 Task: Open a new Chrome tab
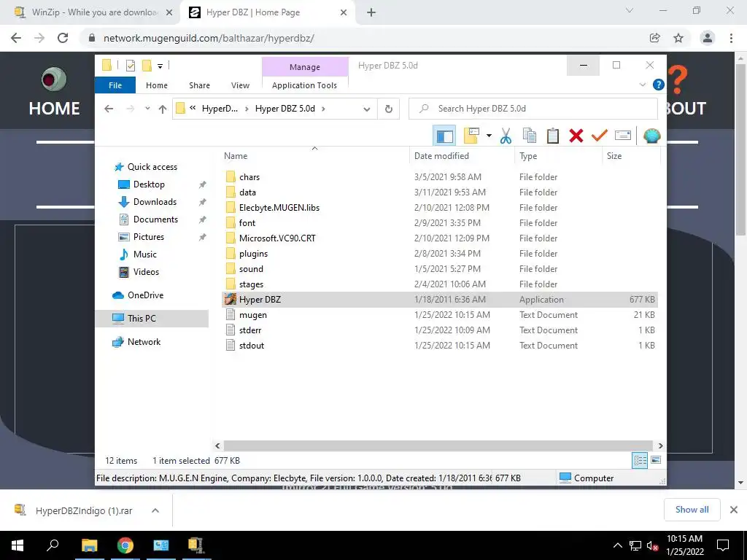(x=371, y=12)
